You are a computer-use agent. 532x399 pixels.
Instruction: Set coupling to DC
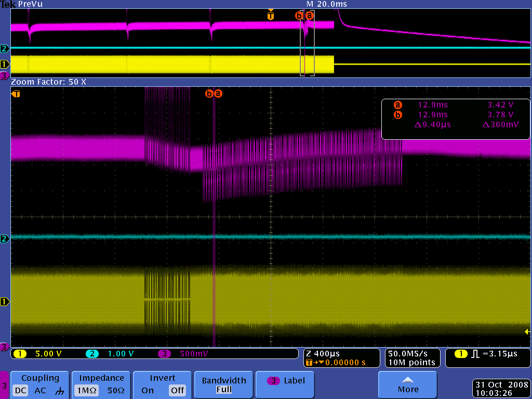click(21, 391)
